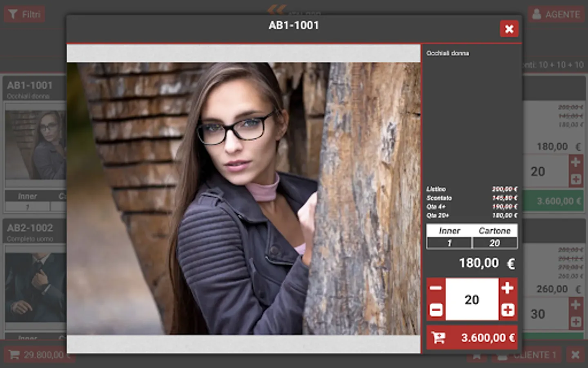The width and height of the screenshot is (588, 368).
Task: Remove a full carton using boxed minus
Action: click(x=436, y=310)
